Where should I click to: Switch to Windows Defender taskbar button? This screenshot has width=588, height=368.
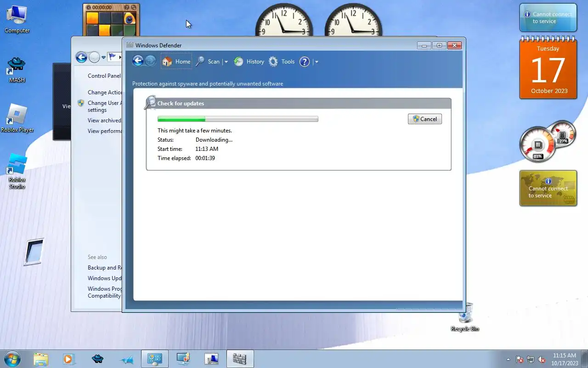click(x=240, y=359)
